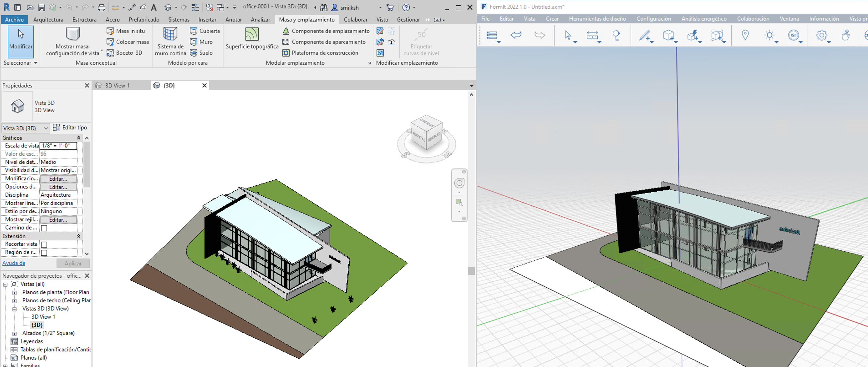Expand Planos de planta tree node
Screen dimensions: 868x367
coord(15,293)
